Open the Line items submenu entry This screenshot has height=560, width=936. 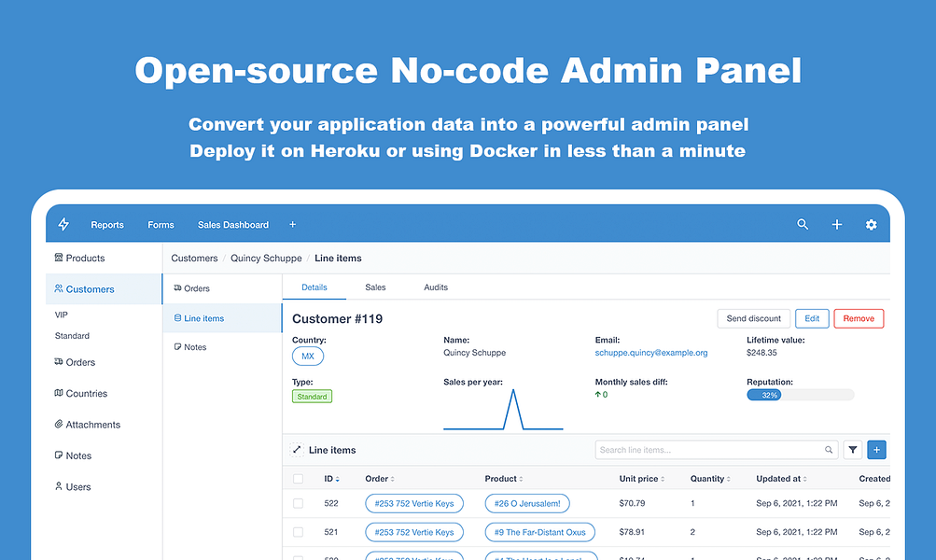(x=222, y=318)
